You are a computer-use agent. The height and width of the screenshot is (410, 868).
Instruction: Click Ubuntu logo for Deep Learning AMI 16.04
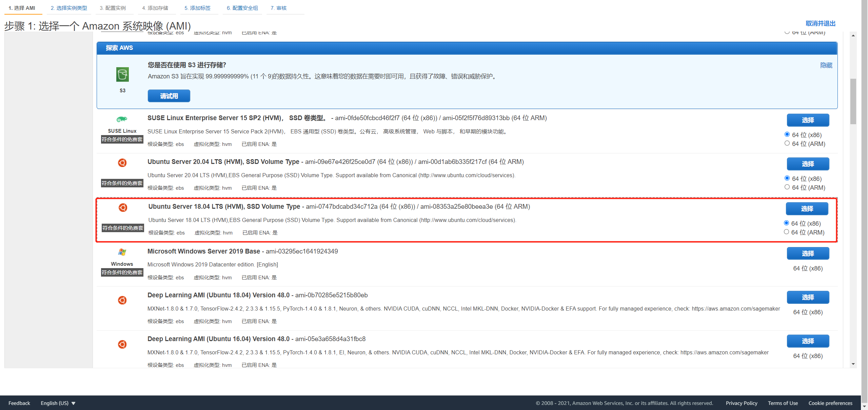tap(122, 344)
